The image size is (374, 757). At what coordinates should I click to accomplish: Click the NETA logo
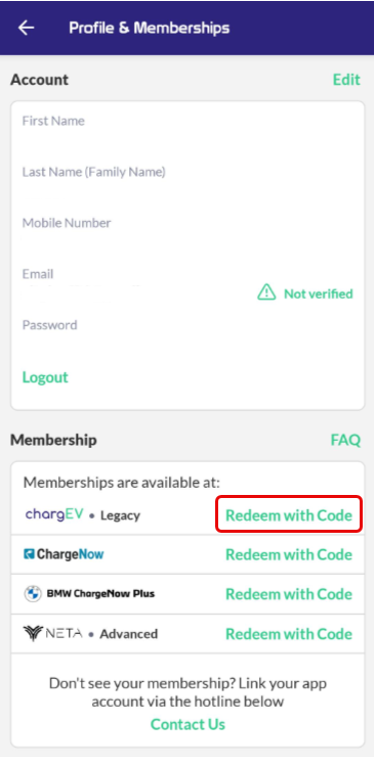tap(53, 633)
